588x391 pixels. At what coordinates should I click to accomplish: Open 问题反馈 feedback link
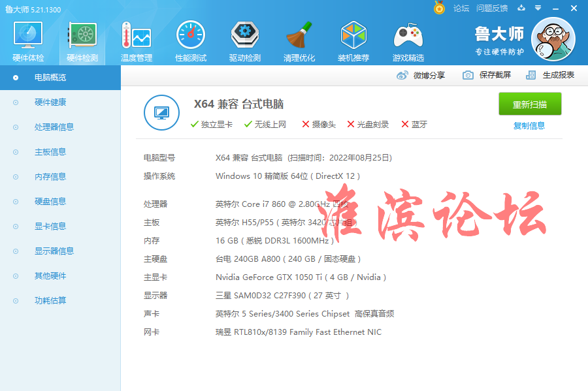tap(492, 8)
